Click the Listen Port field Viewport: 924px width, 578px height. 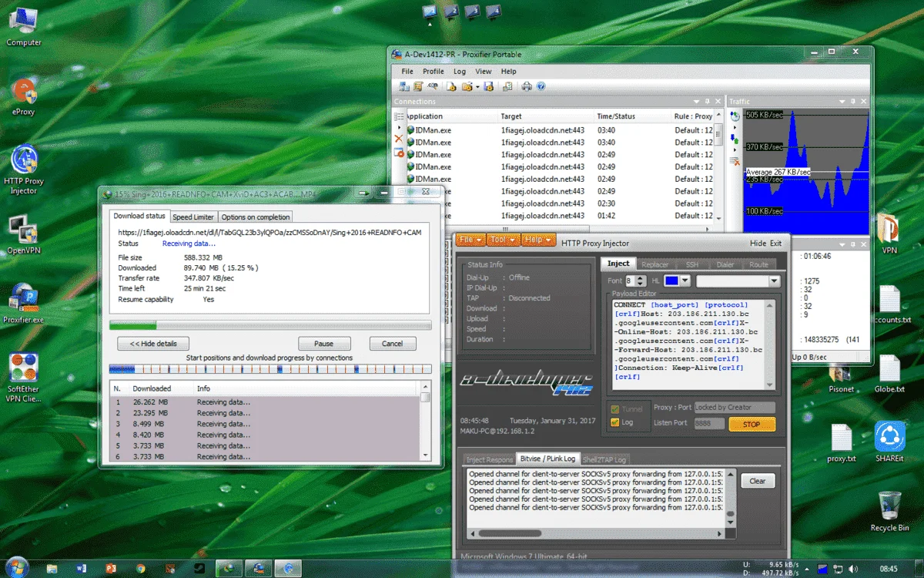pyautogui.click(x=709, y=424)
